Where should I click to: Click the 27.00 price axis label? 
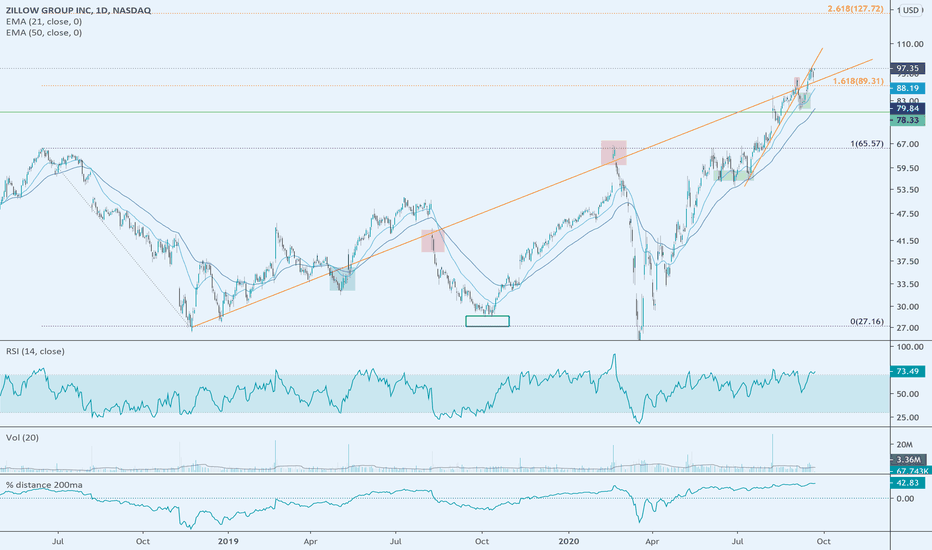tap(909, 328)
